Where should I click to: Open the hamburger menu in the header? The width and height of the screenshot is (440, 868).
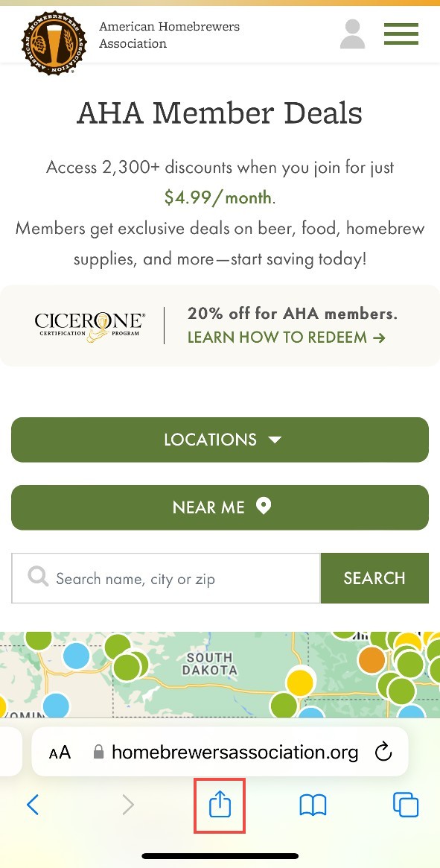click(401, 34)
